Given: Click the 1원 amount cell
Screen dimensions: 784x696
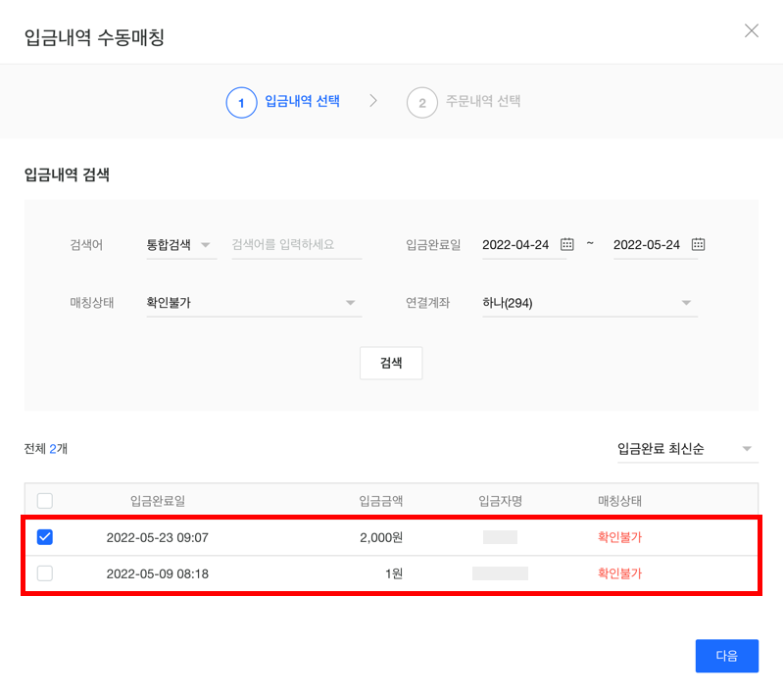Looking at the screenshot, I should click(x=394, y=573).
